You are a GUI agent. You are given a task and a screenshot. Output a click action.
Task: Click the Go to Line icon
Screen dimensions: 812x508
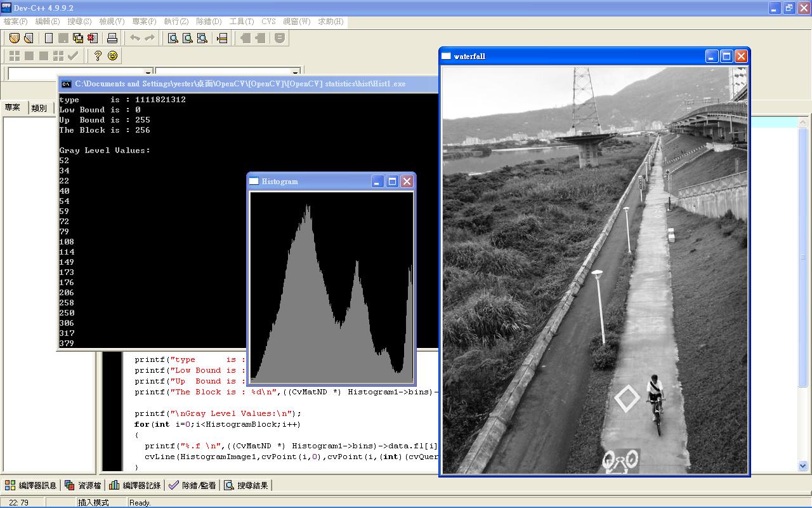222,38
